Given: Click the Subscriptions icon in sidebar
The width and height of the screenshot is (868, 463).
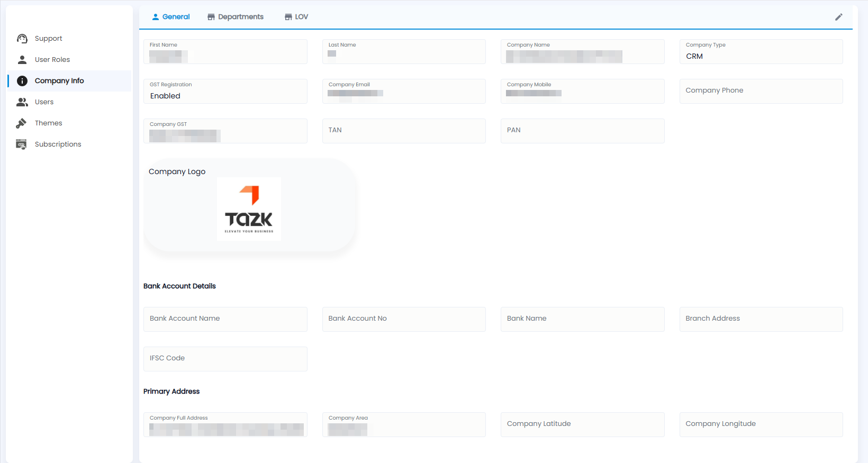Looking at the screenshot, I should pos(21,144).
